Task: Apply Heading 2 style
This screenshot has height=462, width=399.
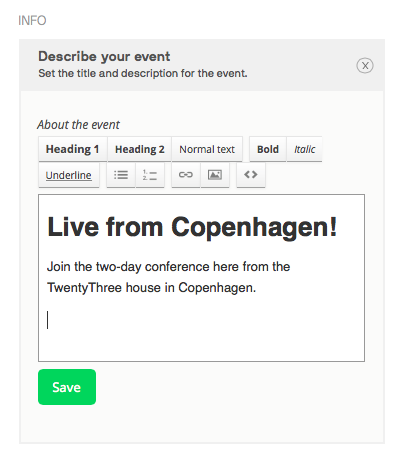Action: click(x=140, y=149)
